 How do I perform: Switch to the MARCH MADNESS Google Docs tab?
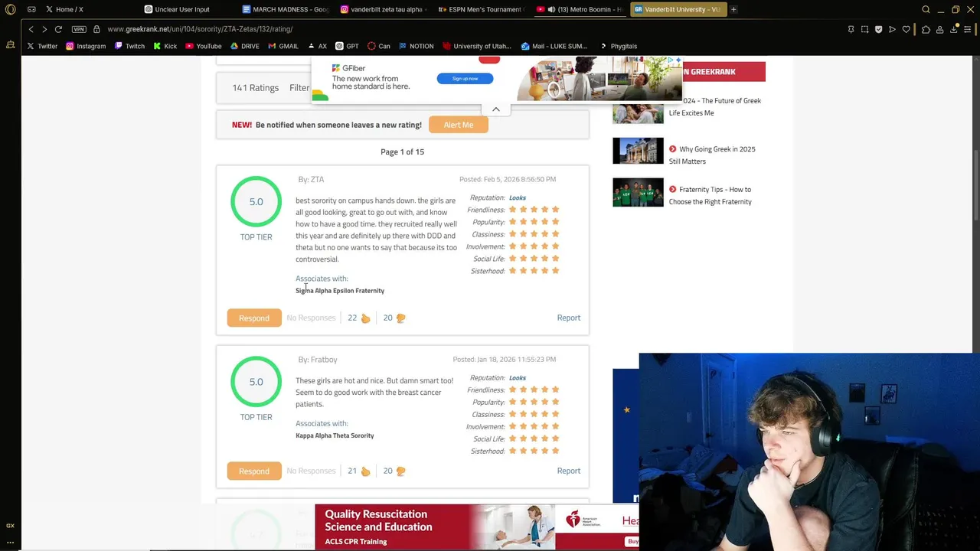tap(286, 9)
